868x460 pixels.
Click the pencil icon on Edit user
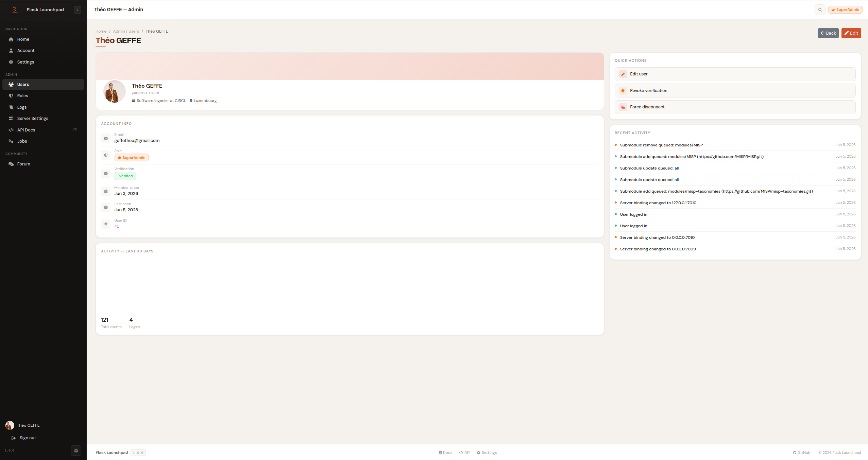pos(623,74)
